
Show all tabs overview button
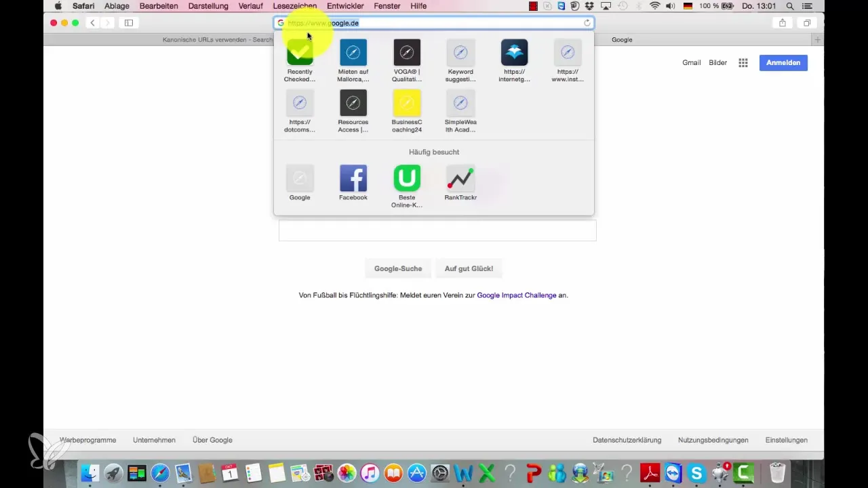[x=807, y=23]
